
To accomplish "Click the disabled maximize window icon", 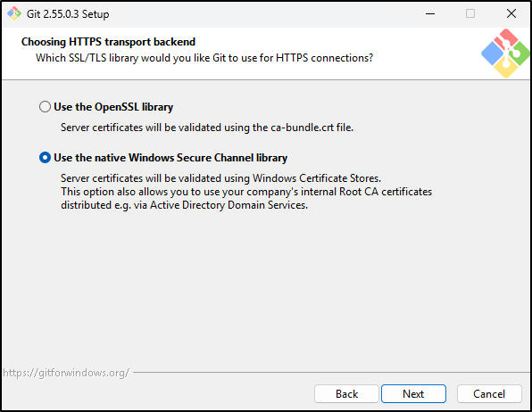I will click(x=470, y=14).
